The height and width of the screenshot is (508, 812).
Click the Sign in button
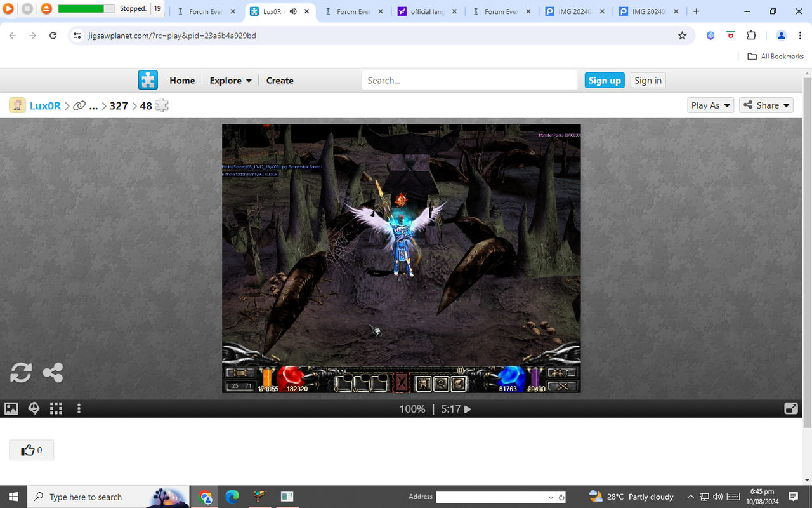(x=648, y=80)
